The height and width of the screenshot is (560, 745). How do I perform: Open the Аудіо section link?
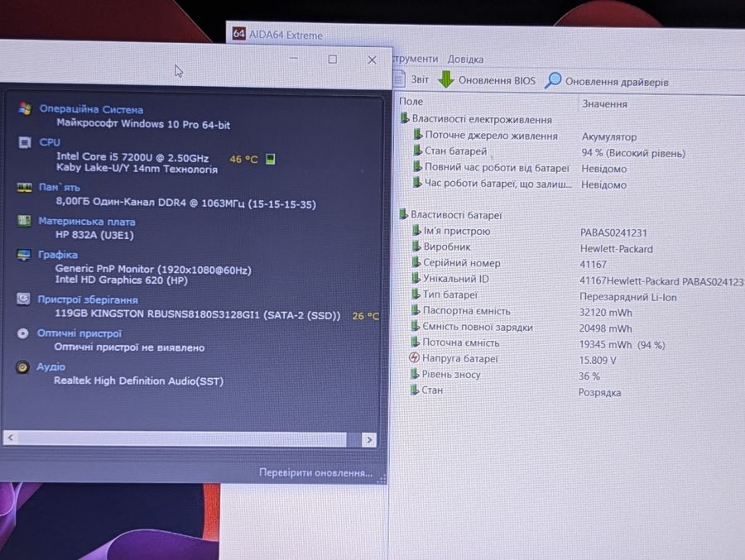[50, 366]
